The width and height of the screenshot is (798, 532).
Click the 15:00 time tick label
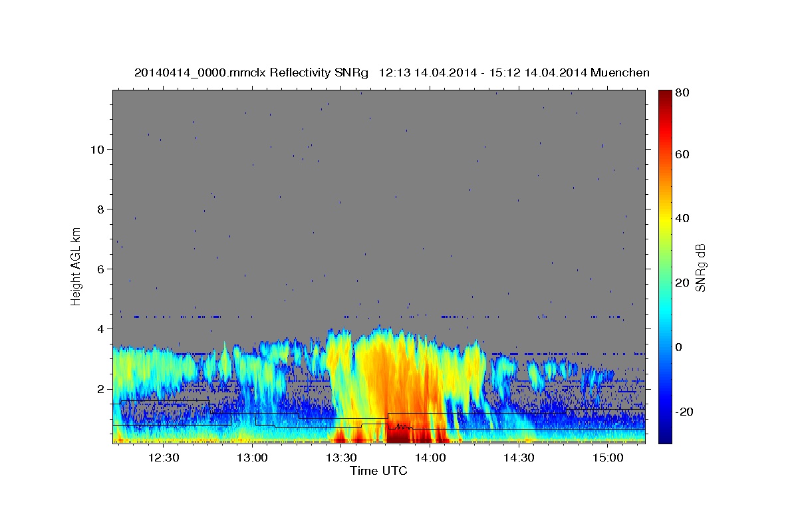pyautogui.click(x=608, y=458)
